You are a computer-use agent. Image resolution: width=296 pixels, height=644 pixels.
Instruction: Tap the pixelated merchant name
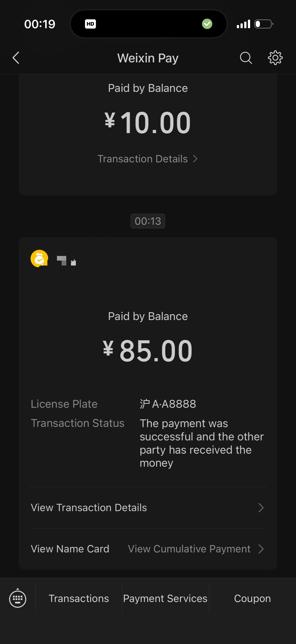pos(67,261)
